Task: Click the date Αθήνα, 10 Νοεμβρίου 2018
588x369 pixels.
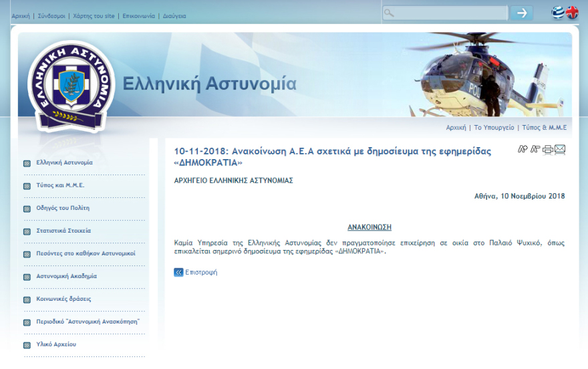Action: coord(519,196)
